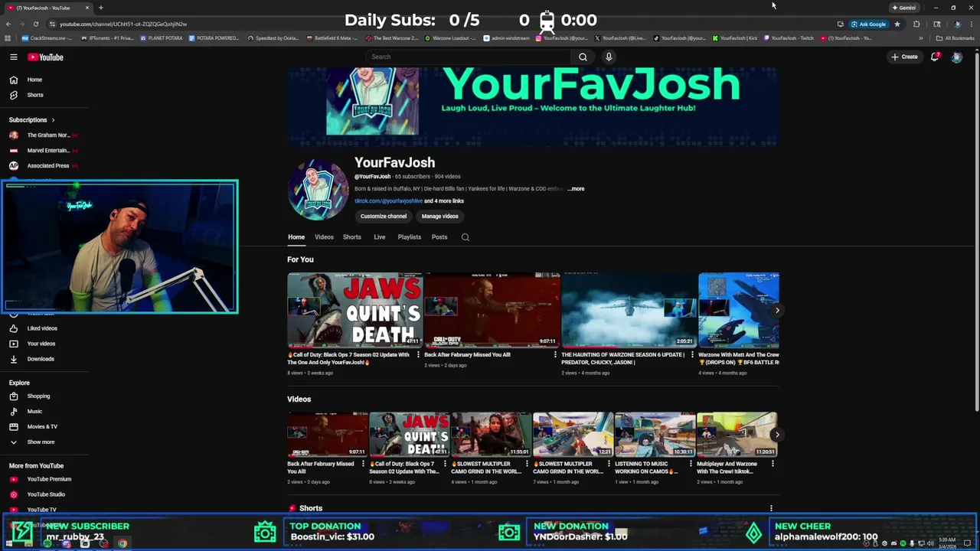This screenshot has height=551, width=980.
Task: Select the Home channel tab
Action: tap(296, 237)
